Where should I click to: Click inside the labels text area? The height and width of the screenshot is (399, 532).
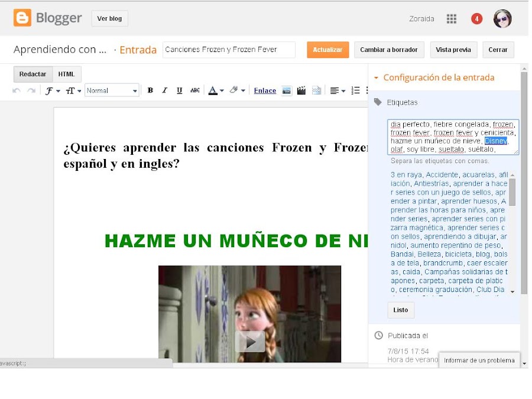pos(453,137)
